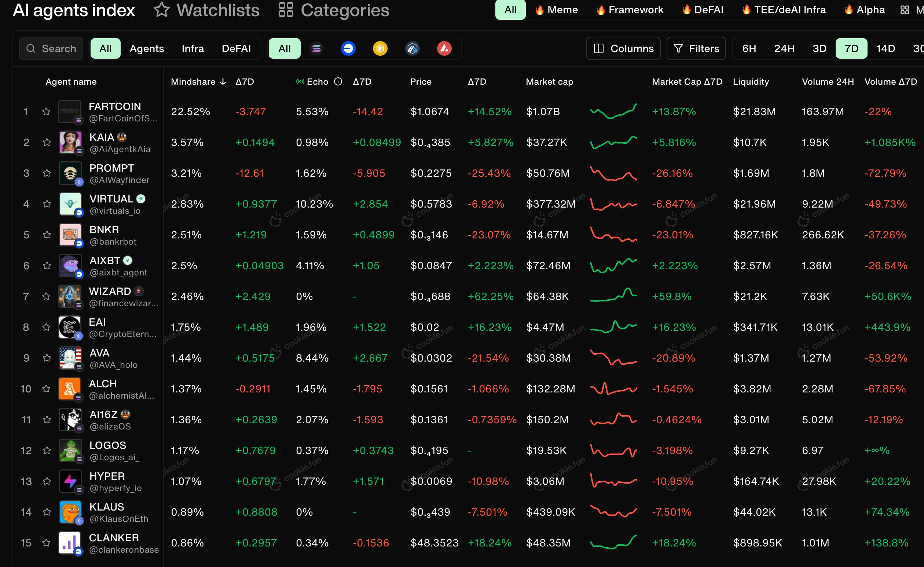Filter by Base chain icon
Viewport: 924px width, 567px height.
(x=348, y=48)
